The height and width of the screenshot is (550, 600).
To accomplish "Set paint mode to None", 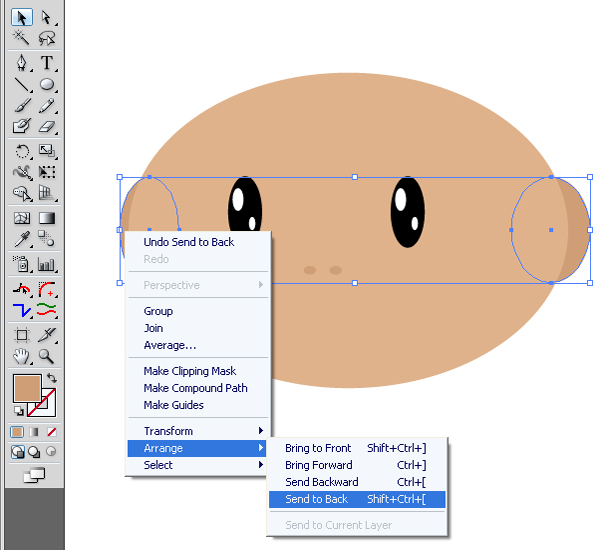I will 52,432.
